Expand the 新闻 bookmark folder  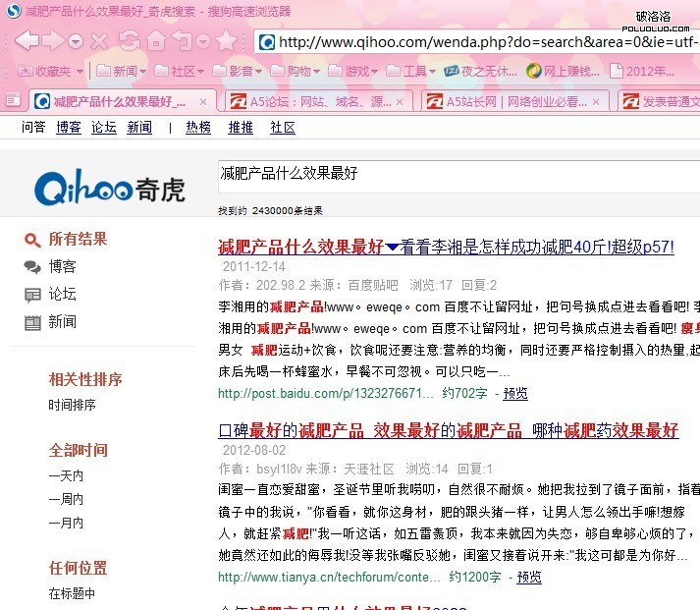(124, 71)
